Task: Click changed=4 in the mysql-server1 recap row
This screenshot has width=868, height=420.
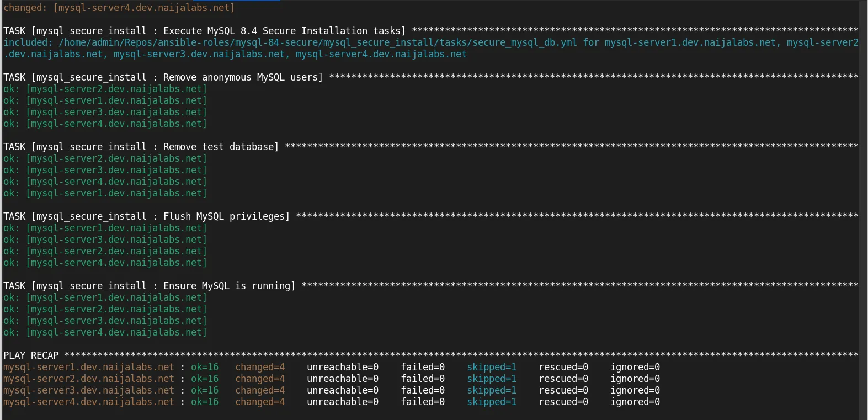Action: [260, 367]
